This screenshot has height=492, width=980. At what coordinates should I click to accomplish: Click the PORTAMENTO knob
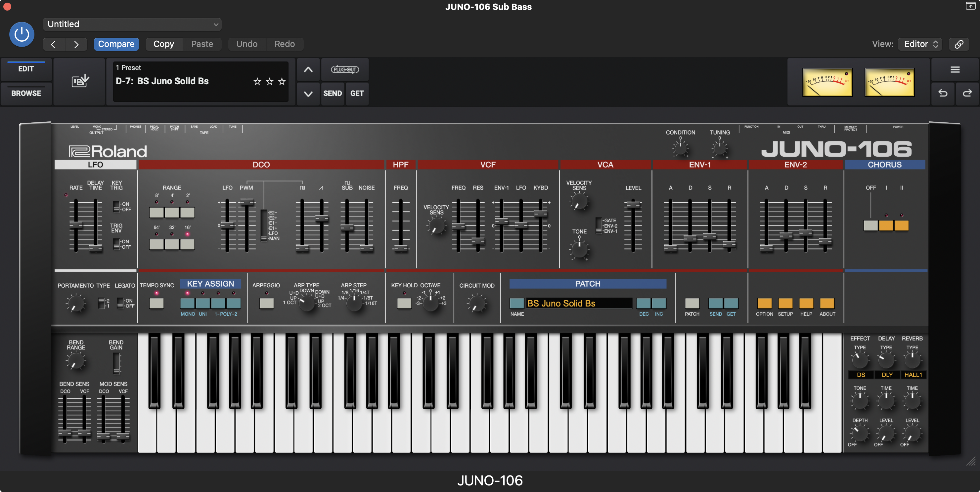[76, 304]
